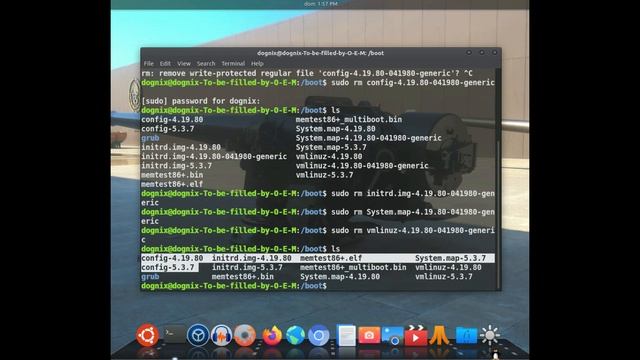Open the Search menu in terminal
The image size is (640, 360).
point(206,64)
